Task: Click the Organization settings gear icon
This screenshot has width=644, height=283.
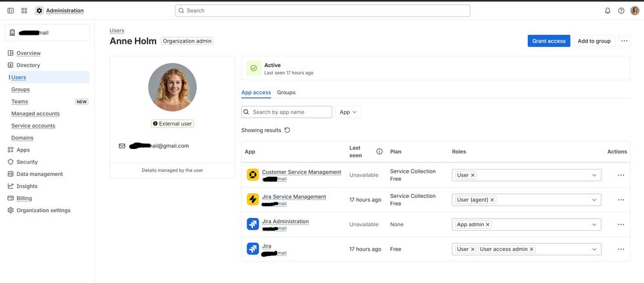Action: 11,210
